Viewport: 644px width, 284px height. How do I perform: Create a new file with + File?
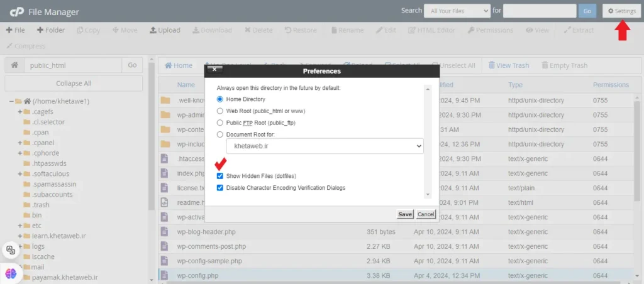coord(16,30)
